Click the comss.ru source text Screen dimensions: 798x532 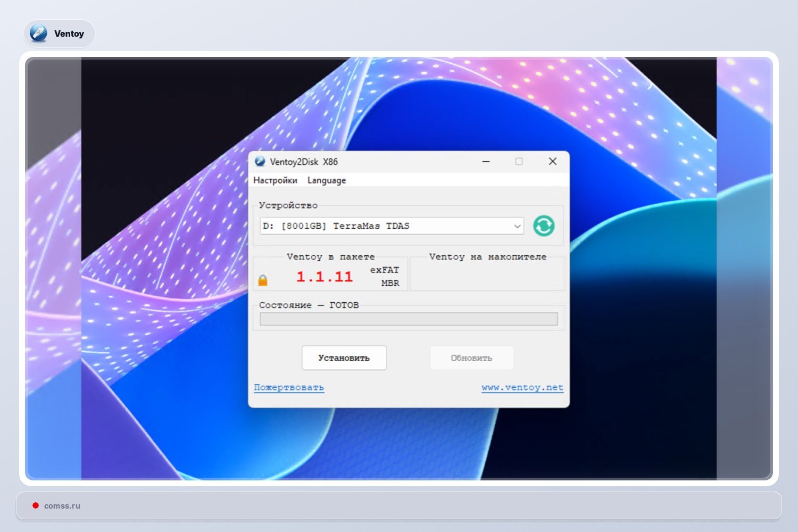pos(62,506)
